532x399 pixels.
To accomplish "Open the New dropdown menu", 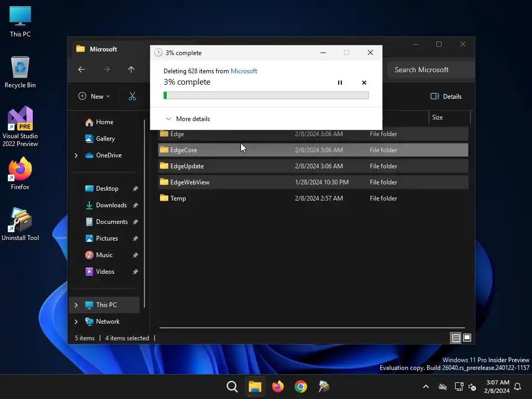I will pyautogui.click(x=94, y=96).
